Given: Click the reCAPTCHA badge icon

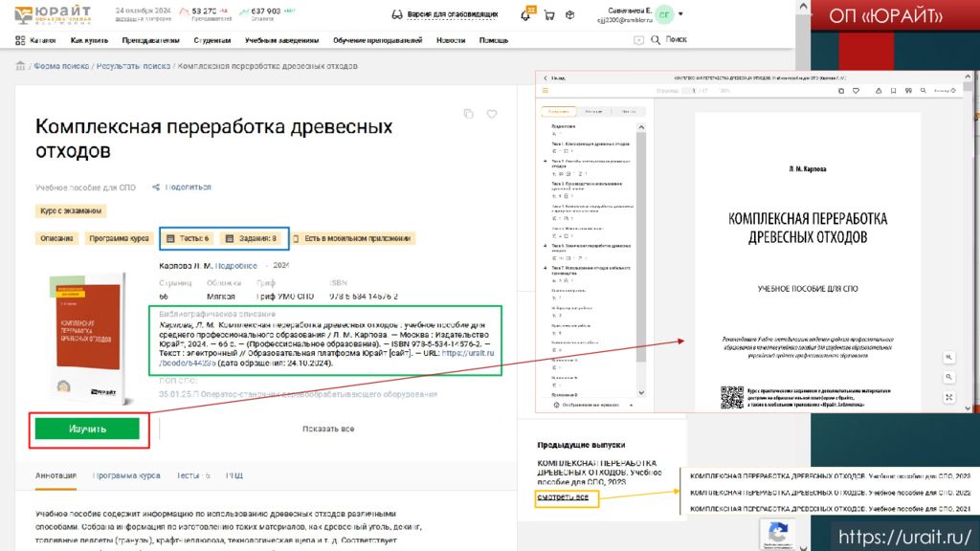Looking at the screenshot, I should [x=777, y=534].
